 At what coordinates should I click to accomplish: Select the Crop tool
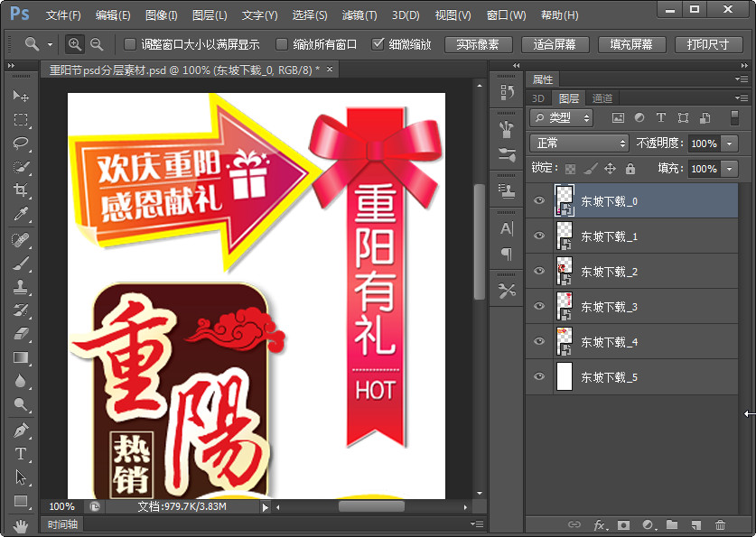[x=21, y=190]
